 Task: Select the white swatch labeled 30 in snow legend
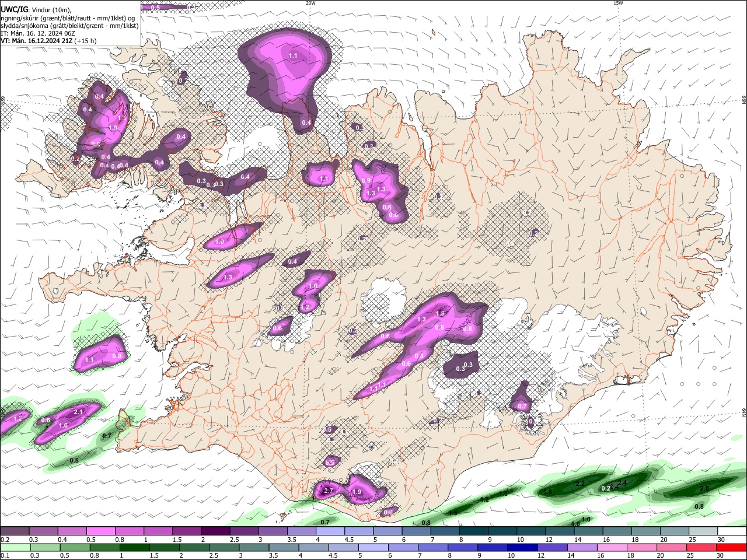[731, 531]
